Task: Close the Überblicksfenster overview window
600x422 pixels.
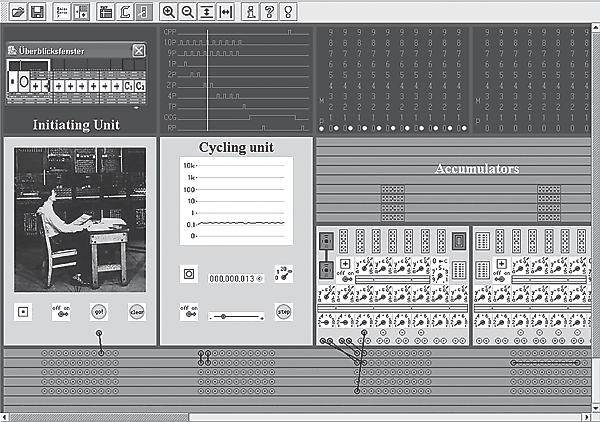Action: (138, 51)
